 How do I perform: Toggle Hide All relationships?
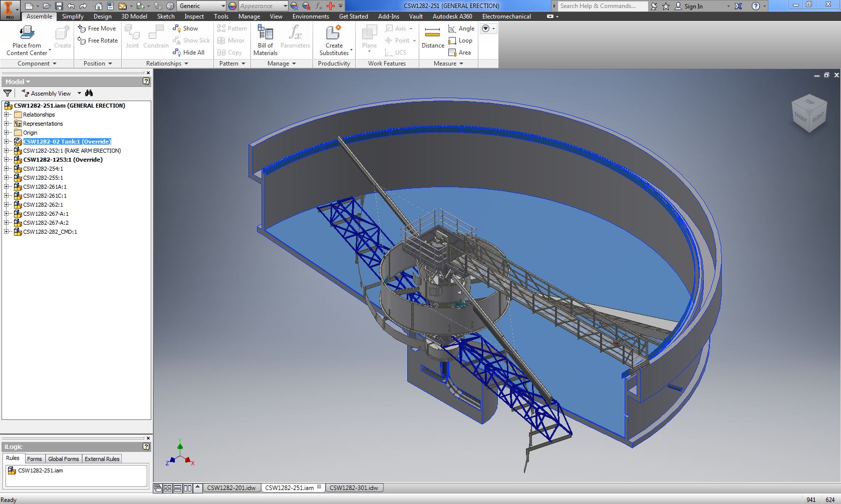[x=188, y=53]
